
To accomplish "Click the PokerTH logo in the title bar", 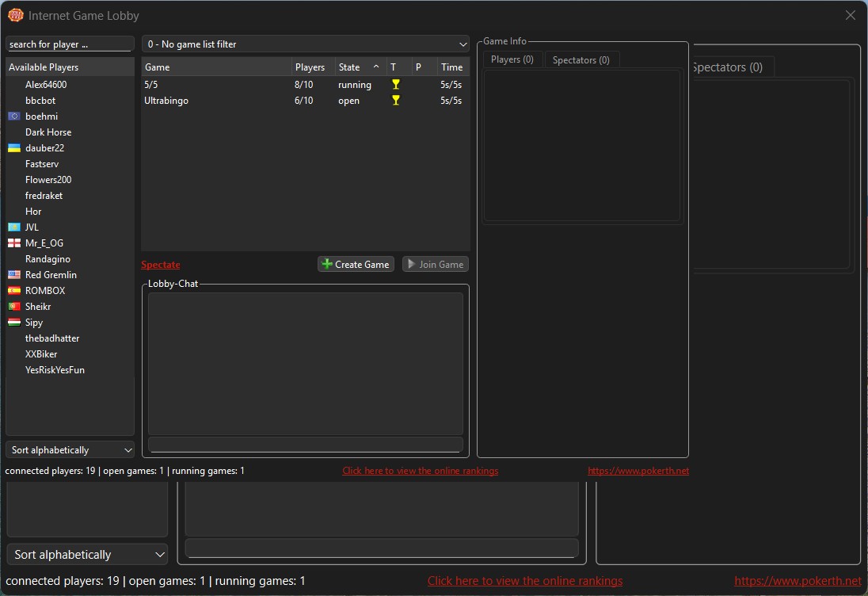I will pos(15,15).
